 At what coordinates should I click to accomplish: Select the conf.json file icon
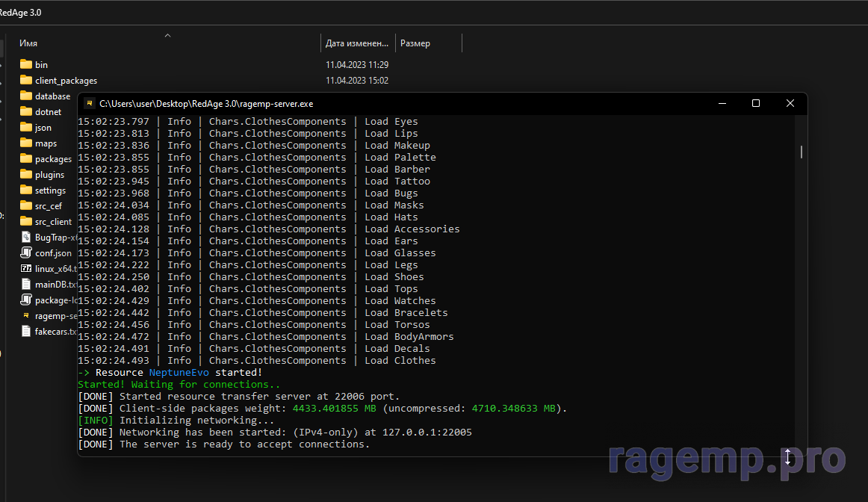pos(26,252)
